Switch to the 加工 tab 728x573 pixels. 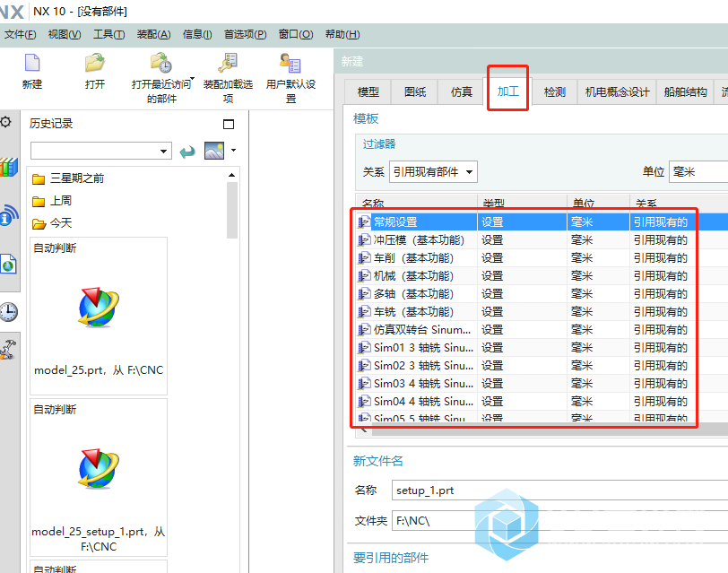(x=508, y=91)
